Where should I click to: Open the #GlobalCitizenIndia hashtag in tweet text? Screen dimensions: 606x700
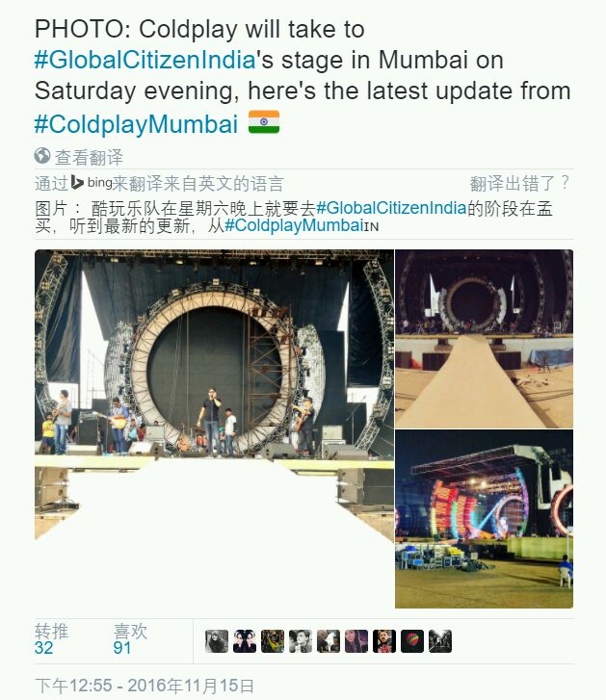pos(145,60)
